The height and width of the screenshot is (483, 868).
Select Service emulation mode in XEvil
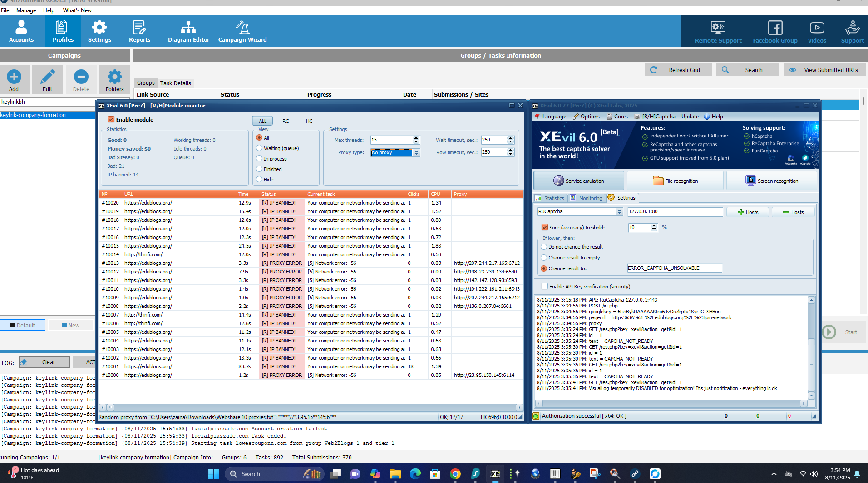coord(579,181)
